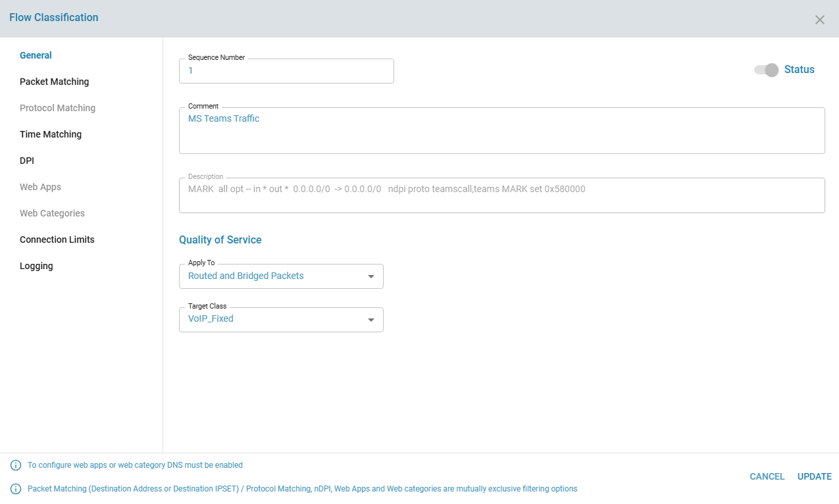
Task: Switch to the Packet Matching section
Action: click(54, 81)
